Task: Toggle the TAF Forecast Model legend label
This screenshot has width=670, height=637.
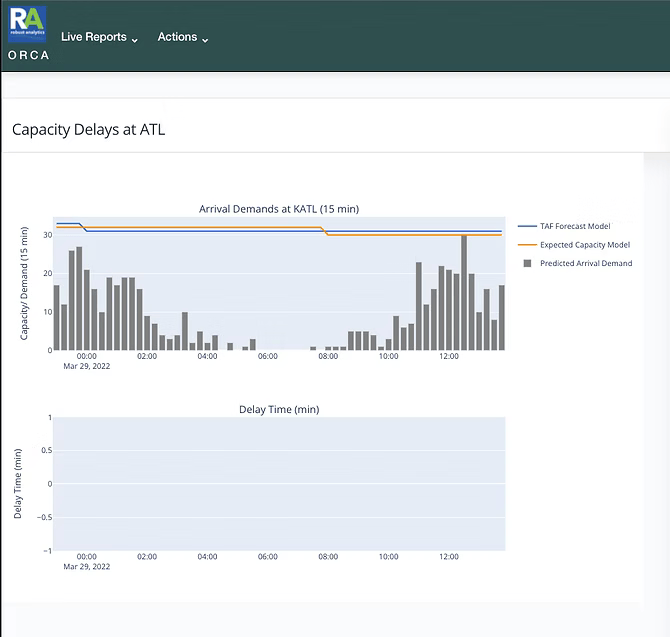Action: tap(575, 226)
